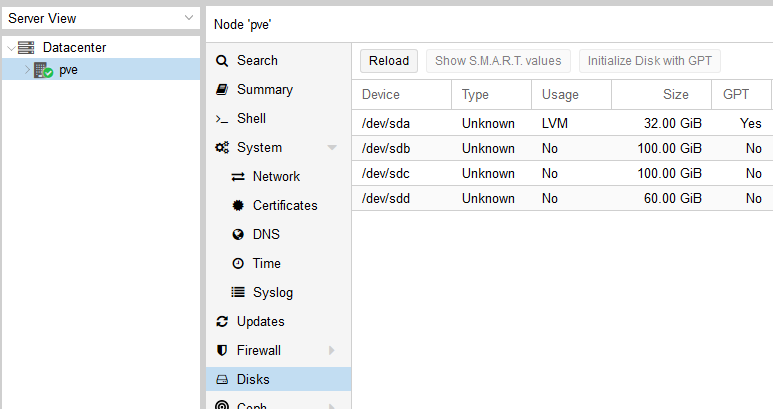
Task: Open the Certificates item
Action: coord(279,205)
